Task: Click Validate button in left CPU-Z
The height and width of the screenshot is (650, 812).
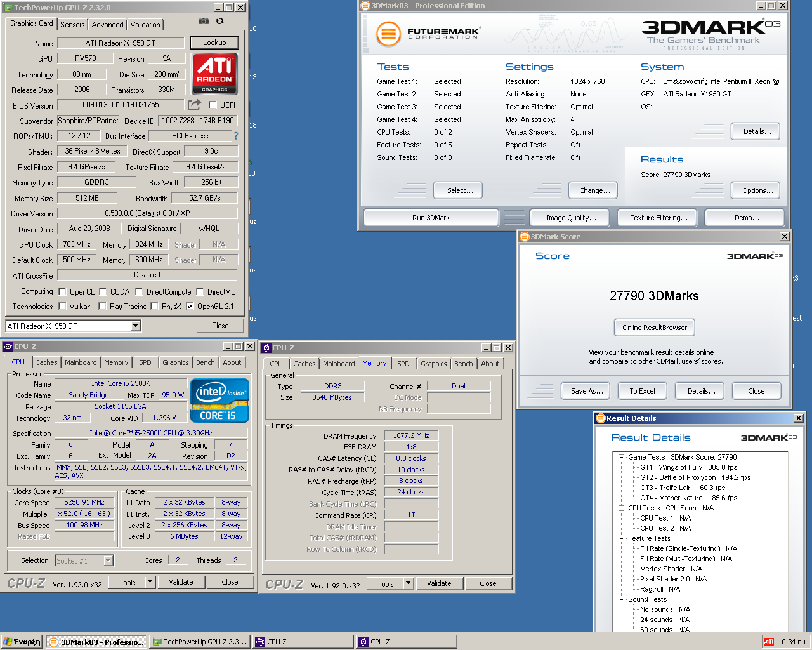Action: 181,582
